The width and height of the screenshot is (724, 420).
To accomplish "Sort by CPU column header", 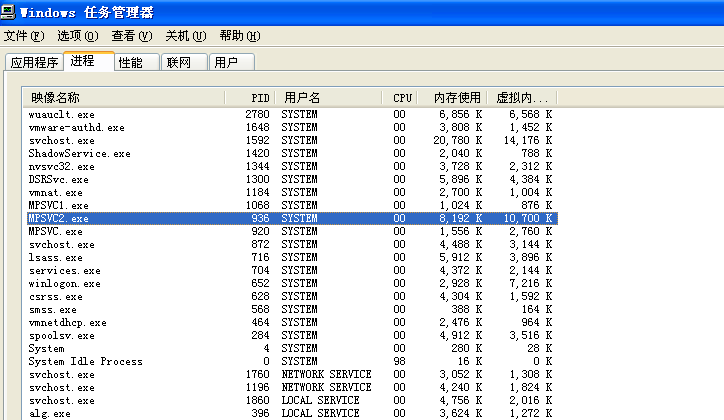I will click(x=401, y=98).
